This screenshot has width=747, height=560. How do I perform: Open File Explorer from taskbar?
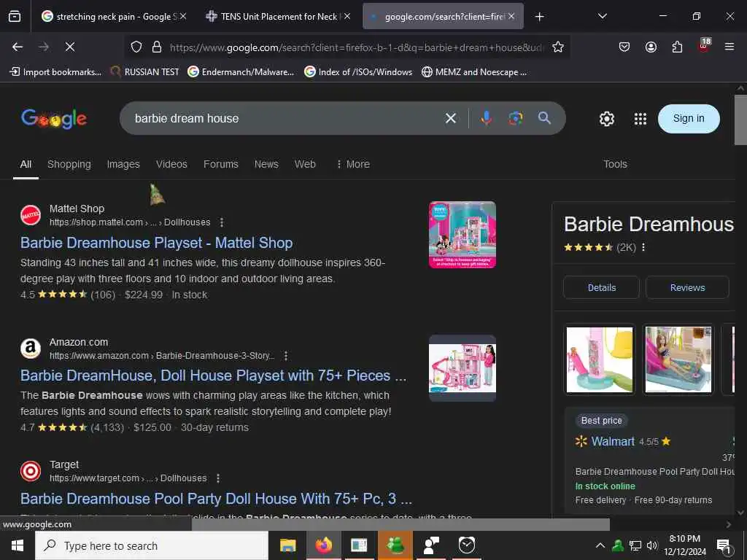(287, 545)
